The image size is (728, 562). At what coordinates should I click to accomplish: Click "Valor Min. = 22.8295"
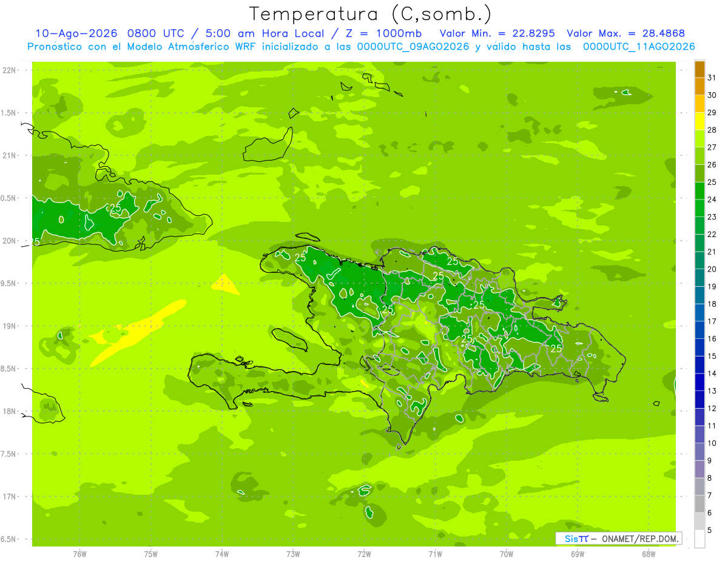pyautogui.click(x=497, y=33)
